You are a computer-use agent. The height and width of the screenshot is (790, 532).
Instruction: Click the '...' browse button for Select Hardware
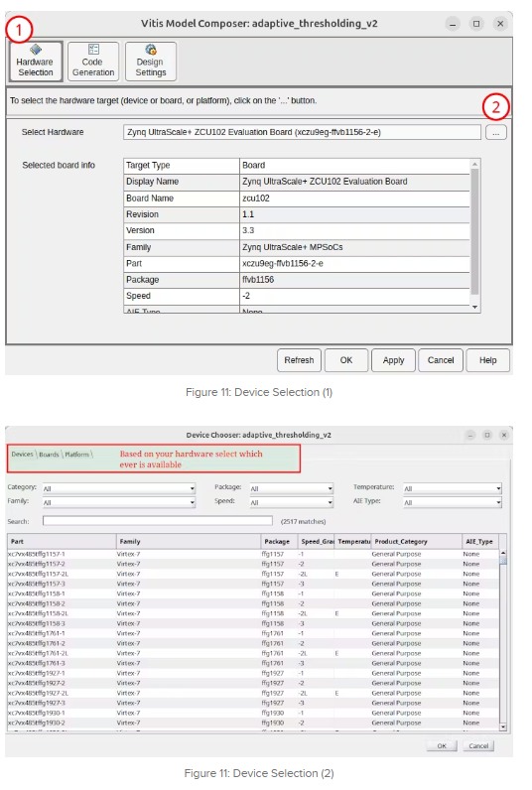pos(495,133)
